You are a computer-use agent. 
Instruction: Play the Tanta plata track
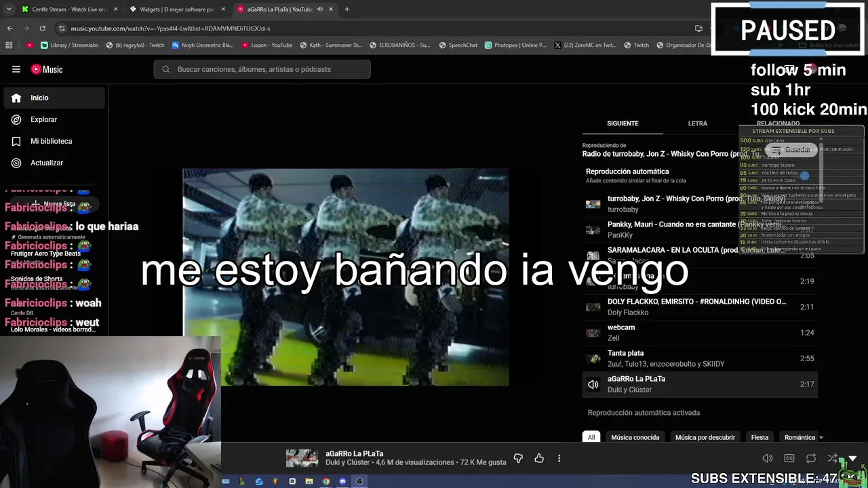coord(700,359)
